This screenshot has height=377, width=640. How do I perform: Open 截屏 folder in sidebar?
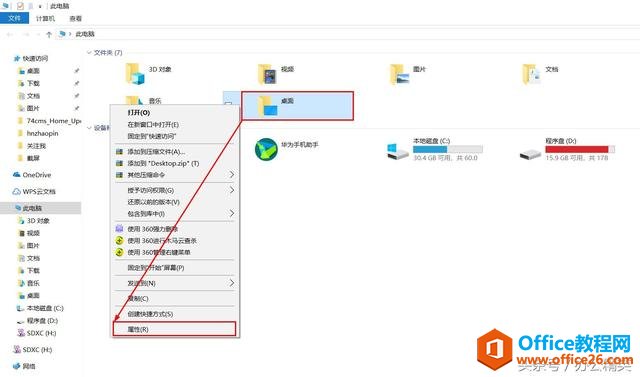coord(29,158)
